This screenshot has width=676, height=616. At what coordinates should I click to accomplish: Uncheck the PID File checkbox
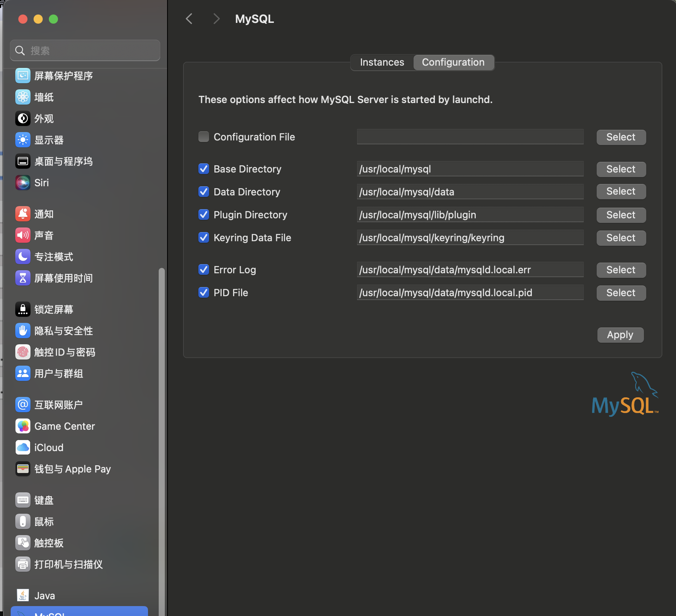[x=204, y=292]
